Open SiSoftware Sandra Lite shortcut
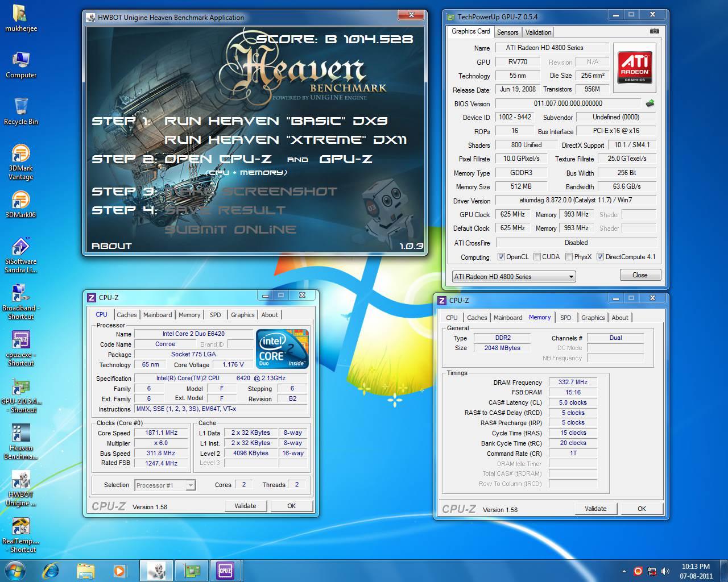This screenshot has height=582, width=728. pyautogui.click(x=21, y=255)
